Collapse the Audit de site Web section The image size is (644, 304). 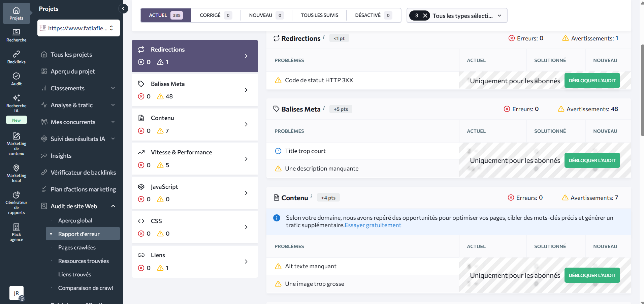(x=113, y=206)
